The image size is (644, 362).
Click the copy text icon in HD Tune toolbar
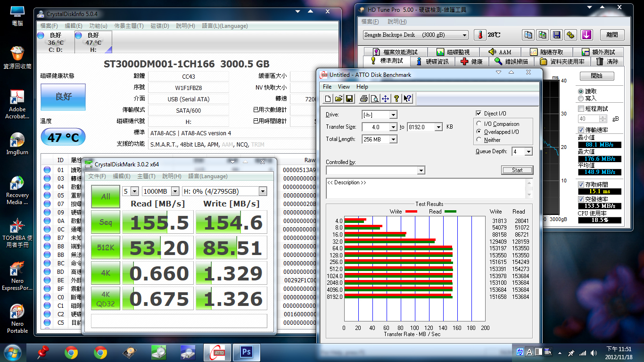(x=528, y=35)
